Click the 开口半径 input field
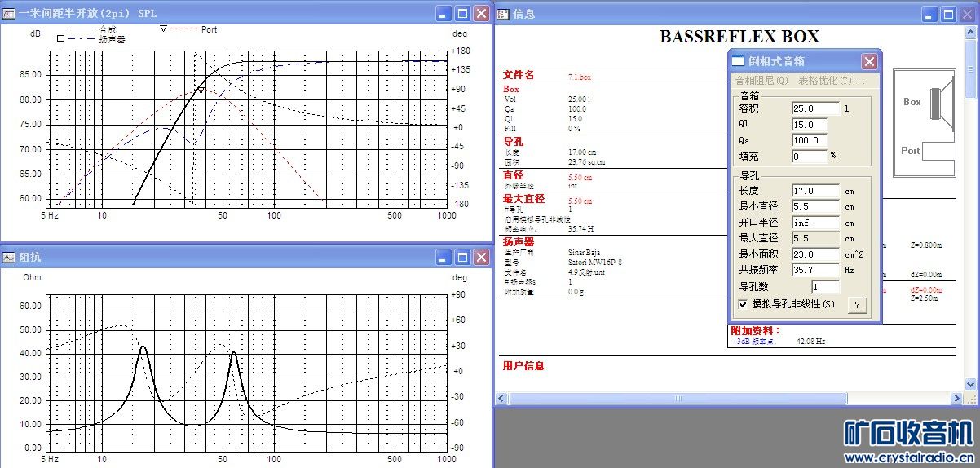The width and height of the screenshot is (980, 468). coord(815,223)
